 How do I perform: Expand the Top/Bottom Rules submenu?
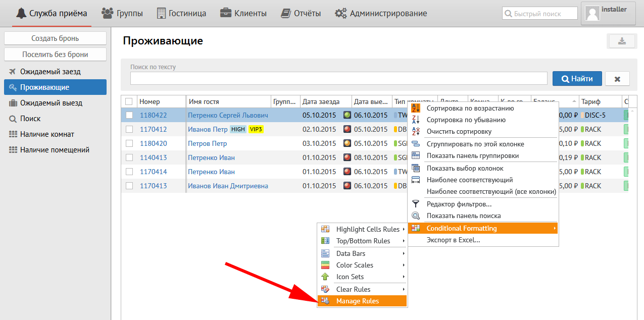click(x=363, y=241)
